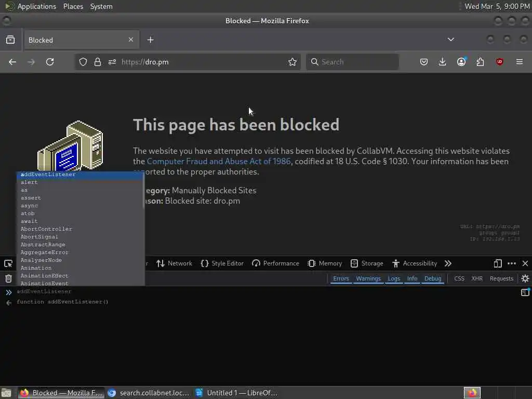Follow the Computer Fraud and Abuse Act link

point(219,161)
